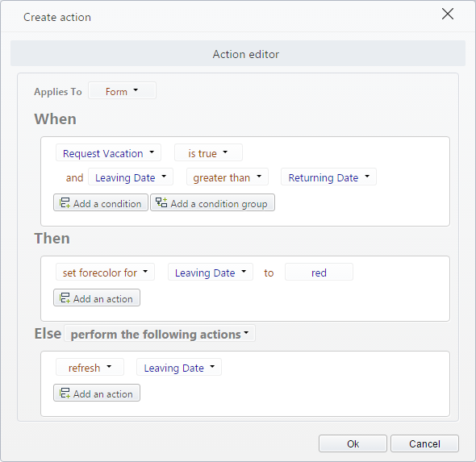This screenshot has width=476, height=462.
Task: Click the Action editor header bar
Action: 238,53
